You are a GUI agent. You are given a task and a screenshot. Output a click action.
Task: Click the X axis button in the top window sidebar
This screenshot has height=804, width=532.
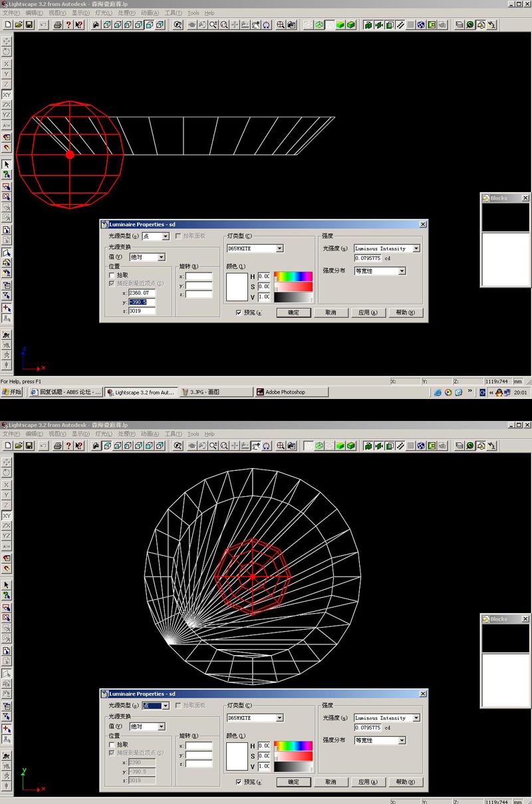coord(7,64)
